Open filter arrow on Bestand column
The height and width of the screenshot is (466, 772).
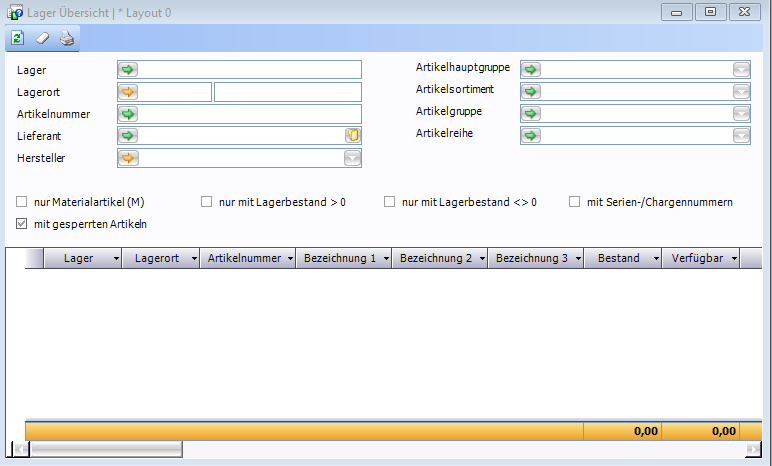point(655,259)
